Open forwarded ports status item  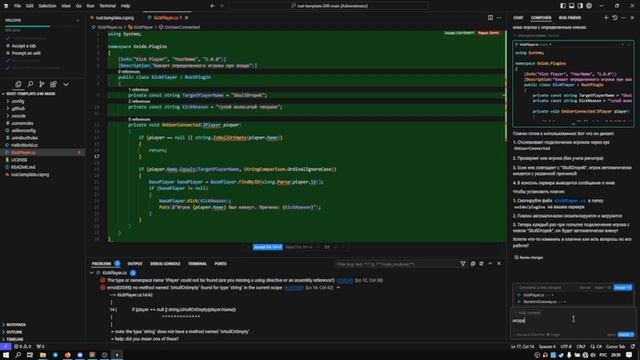pyautogui.click(x=40, y=347)
